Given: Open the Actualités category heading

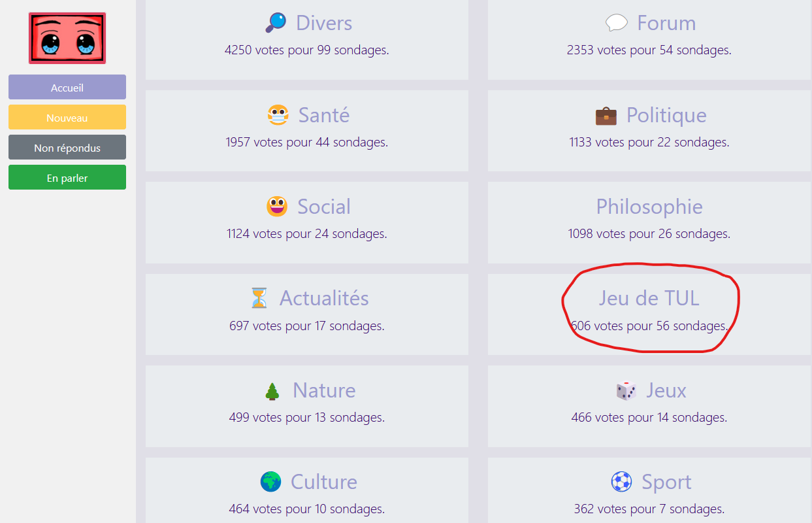Looking at the screenshot, I should click(324, 298).
